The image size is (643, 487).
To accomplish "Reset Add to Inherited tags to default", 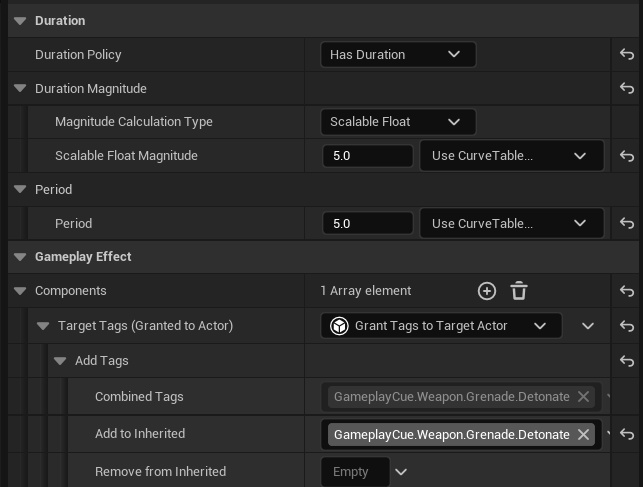I will (x=627, y=434).
